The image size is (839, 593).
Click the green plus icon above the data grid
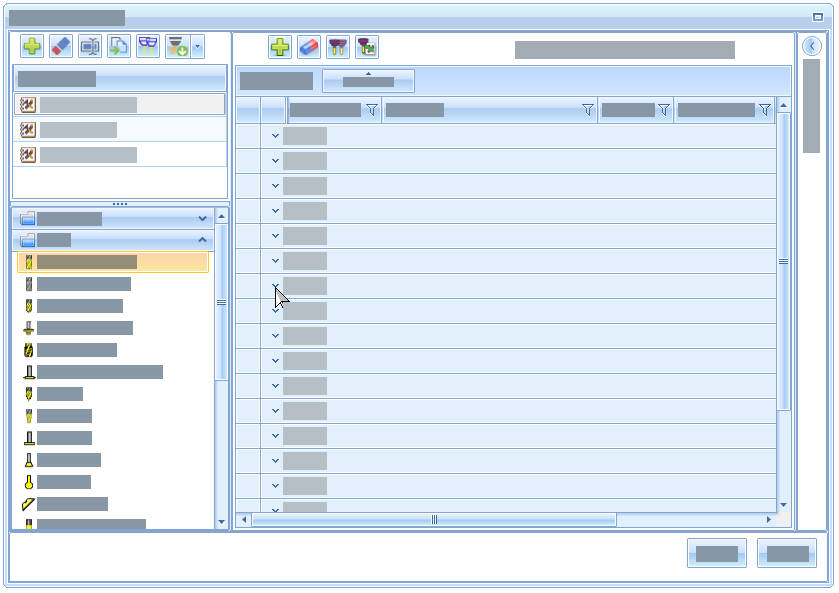pos(280,47)
